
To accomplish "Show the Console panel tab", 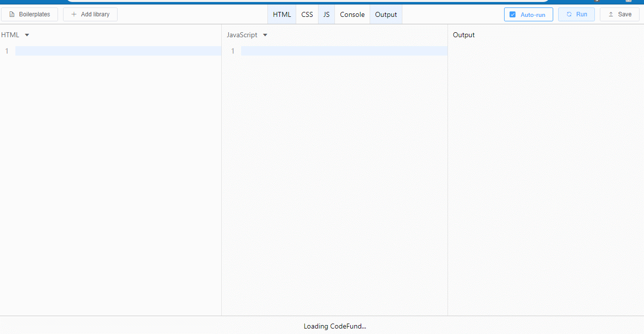I will point(352,14).
